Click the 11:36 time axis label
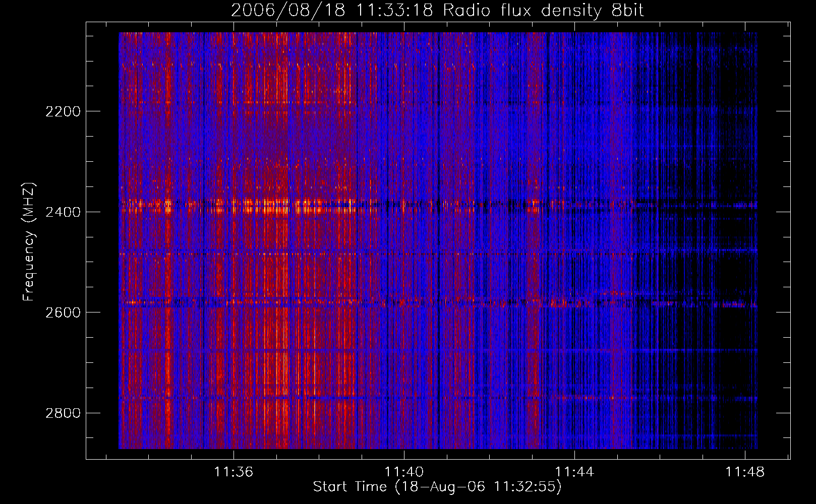The width and height of the screenshot is (816, 504). click(234, 472)
